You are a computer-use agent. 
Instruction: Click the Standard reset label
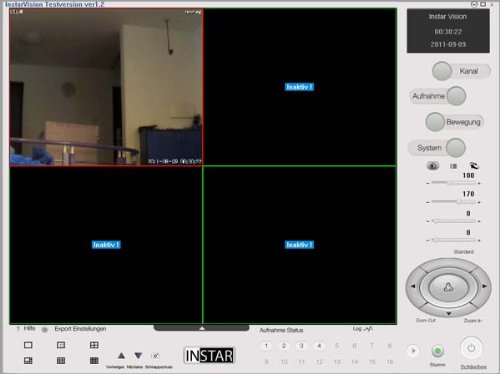pos(464,252)
